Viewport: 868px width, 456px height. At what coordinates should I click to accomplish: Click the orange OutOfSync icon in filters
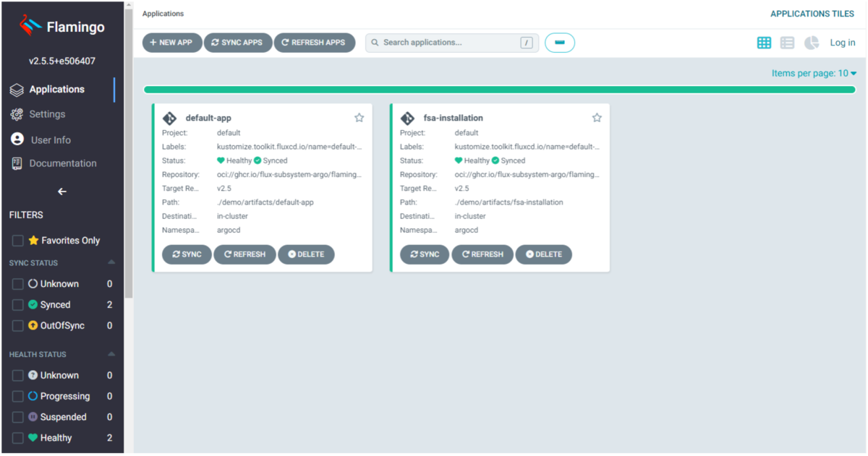click(x=33, y=326)
